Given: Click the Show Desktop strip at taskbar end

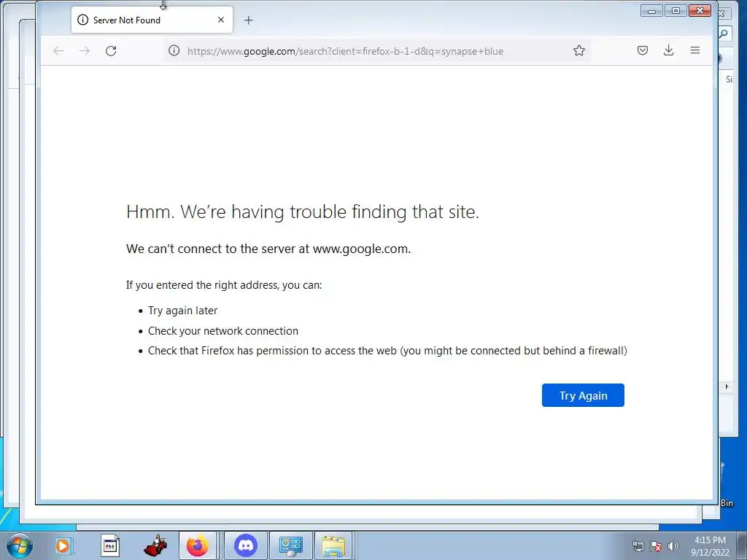Looking at the screenshot, I should pyautogui.click(x=742, y=545).
